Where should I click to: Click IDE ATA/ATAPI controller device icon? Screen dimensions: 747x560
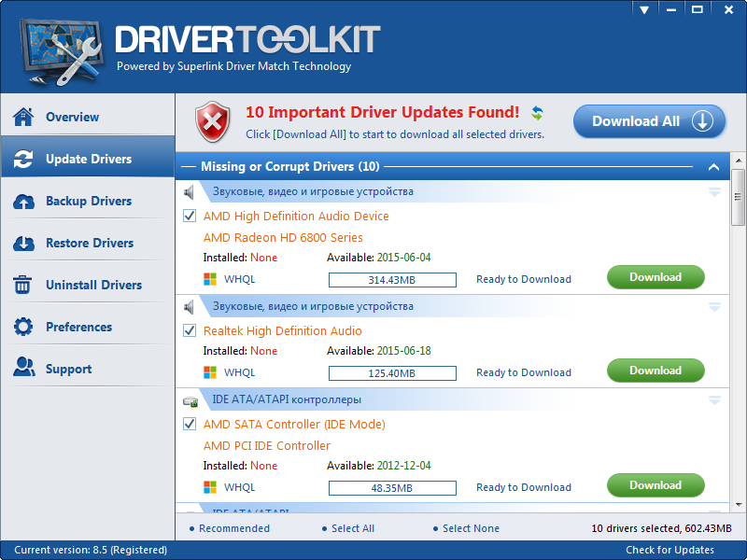190,402
